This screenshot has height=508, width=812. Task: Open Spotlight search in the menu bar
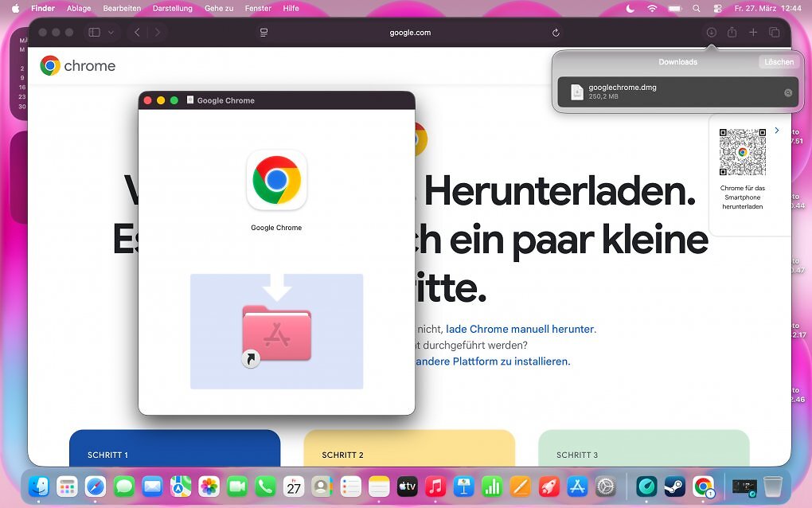tap(697, 8)
